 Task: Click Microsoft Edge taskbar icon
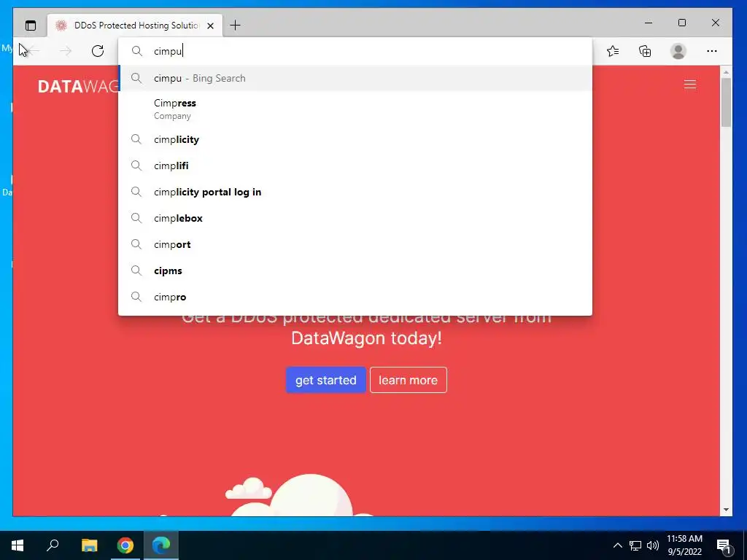coord(161,545)
